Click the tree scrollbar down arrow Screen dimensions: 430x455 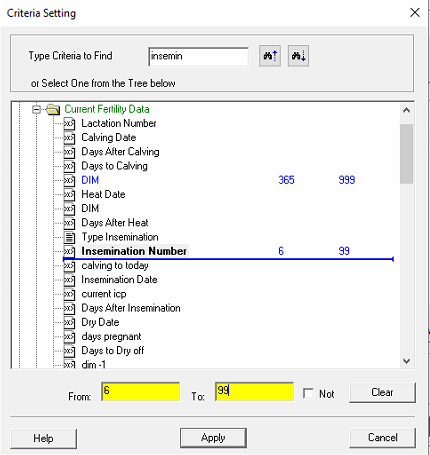[407, 361]
